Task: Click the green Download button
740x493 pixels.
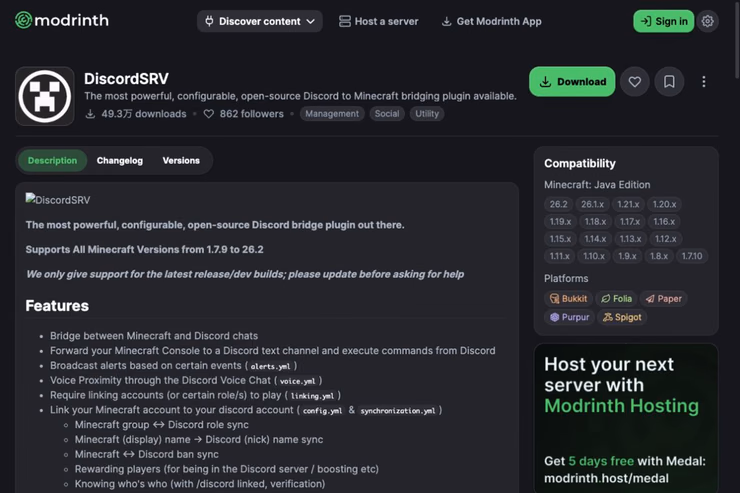Action: (572, 82)
